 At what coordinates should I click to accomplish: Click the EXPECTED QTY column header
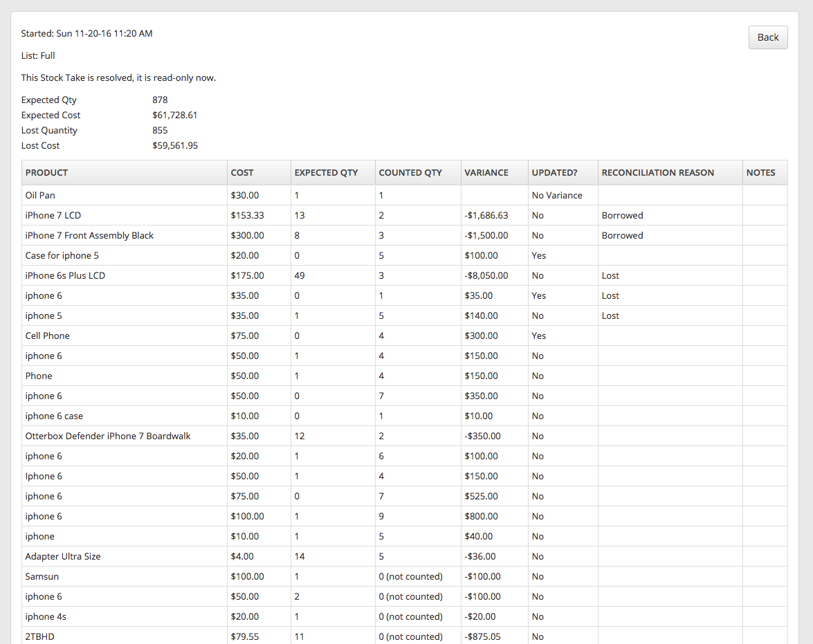point(326,172)
